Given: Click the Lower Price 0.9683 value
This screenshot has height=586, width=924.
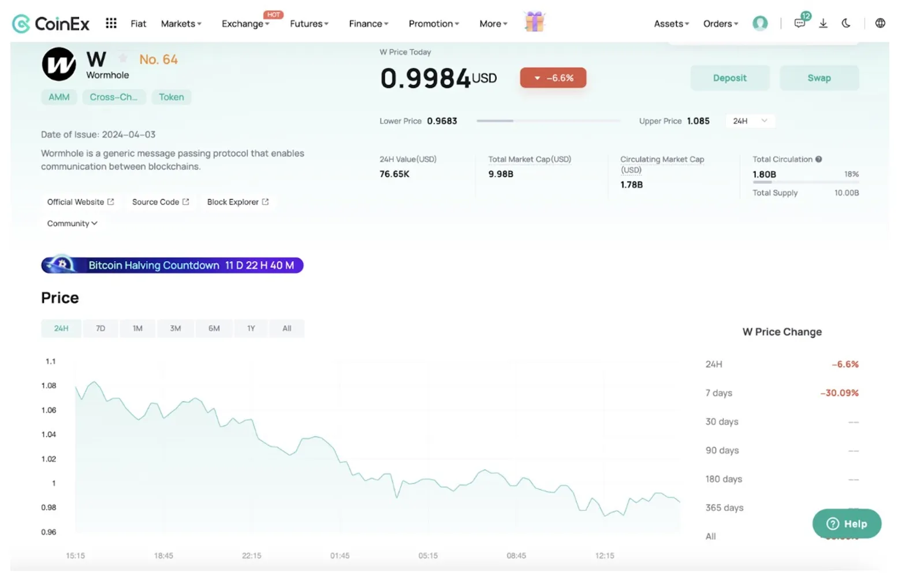Looking at the screenshot, I should [442, 121].
